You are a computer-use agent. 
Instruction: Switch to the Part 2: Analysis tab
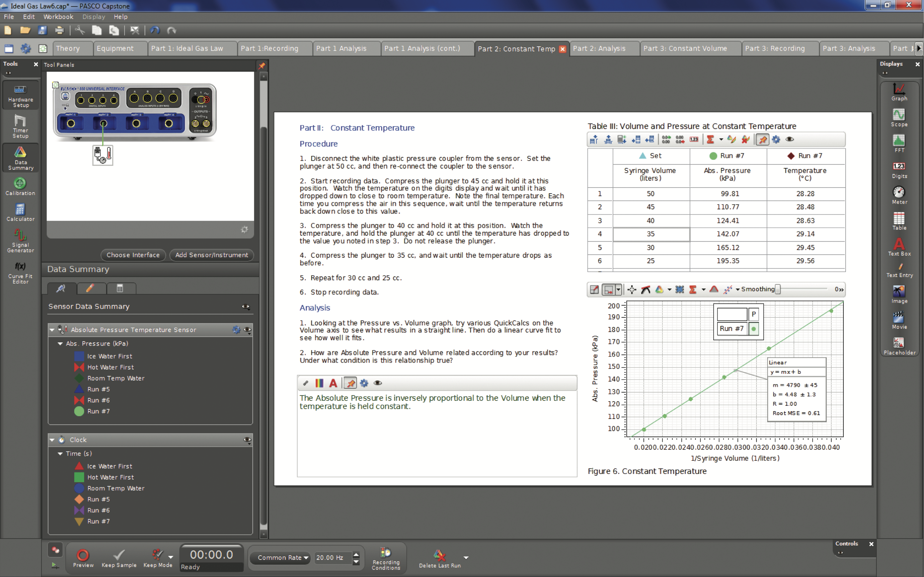pyautogui.click(x=599, y=48)
